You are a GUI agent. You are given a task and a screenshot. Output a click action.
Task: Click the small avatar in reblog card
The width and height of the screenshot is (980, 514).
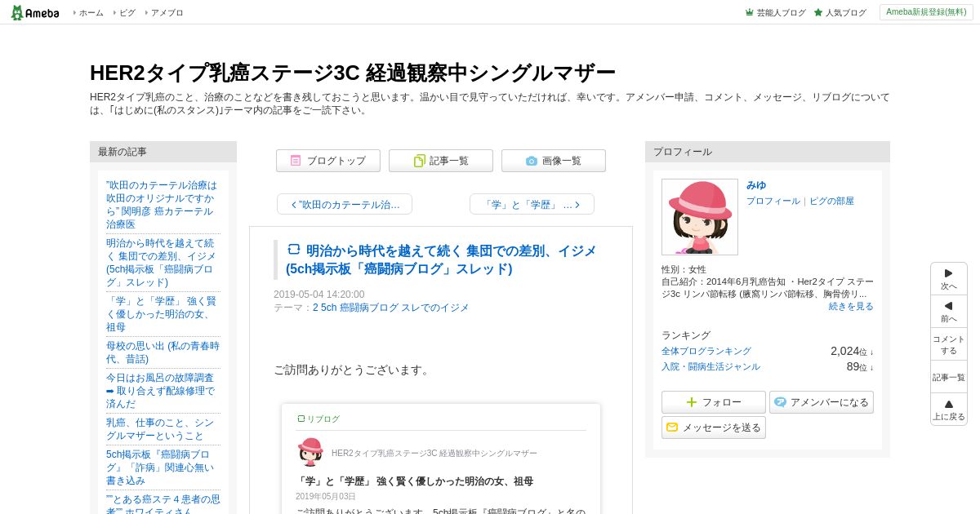coord(310,452)
